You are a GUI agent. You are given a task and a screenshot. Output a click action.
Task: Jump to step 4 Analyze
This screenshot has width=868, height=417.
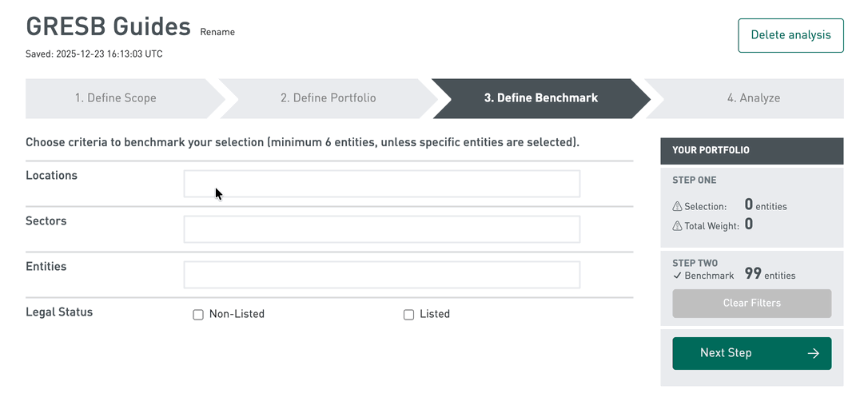pyautogui.click(x=753, y=98)
